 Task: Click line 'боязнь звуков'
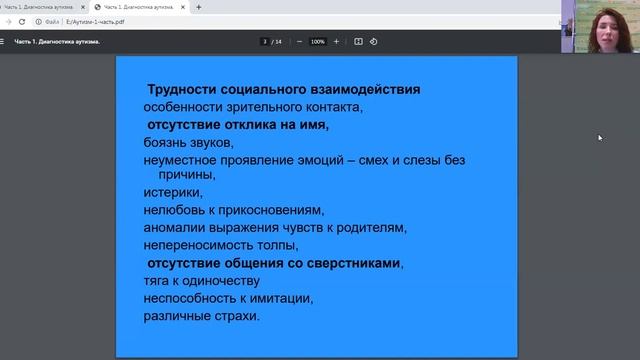coord(189,142)
